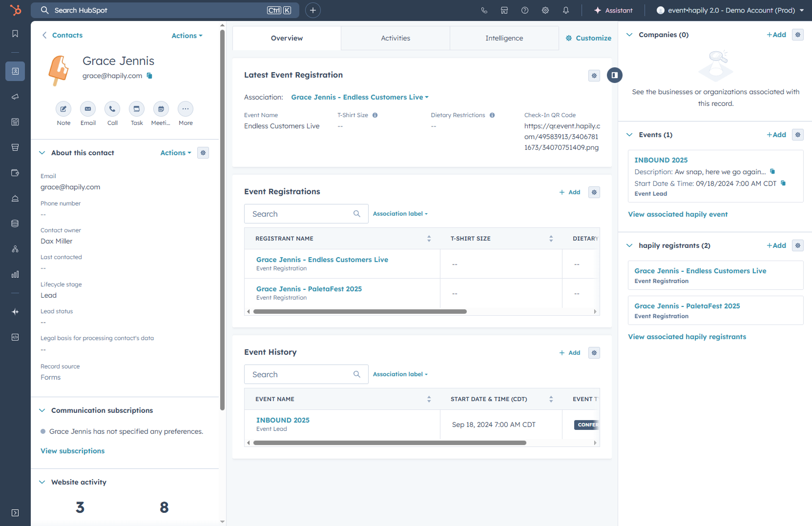Create a Note for Grace Jennis
The image size is (812, 526).
click(x=63, y=109)
